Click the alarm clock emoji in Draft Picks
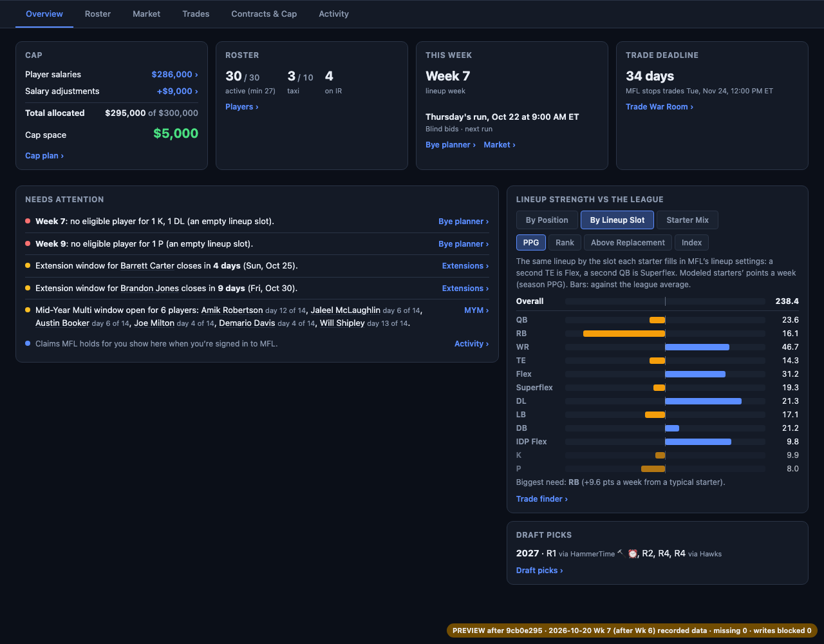 click(633, 553)
